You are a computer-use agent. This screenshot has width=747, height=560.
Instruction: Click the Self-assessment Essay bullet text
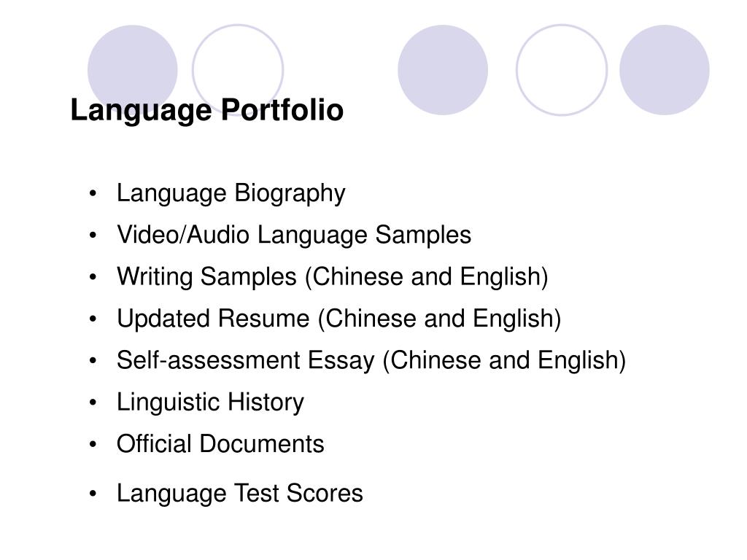(x=371, y=360)
